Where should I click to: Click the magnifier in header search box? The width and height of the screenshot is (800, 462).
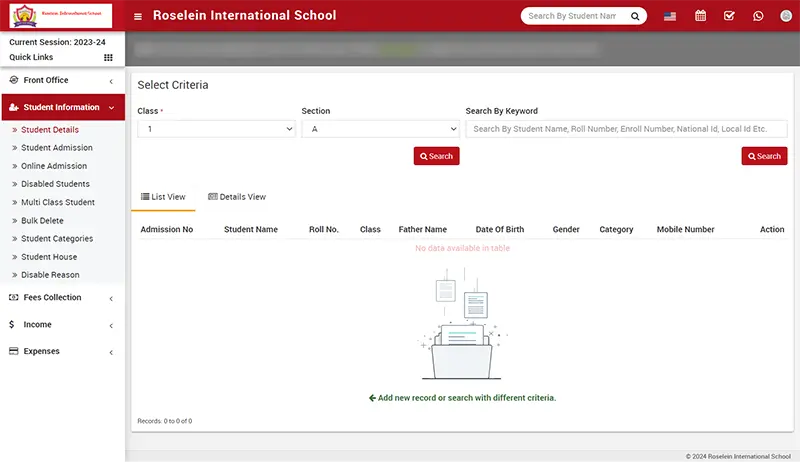tap(635, 16)
